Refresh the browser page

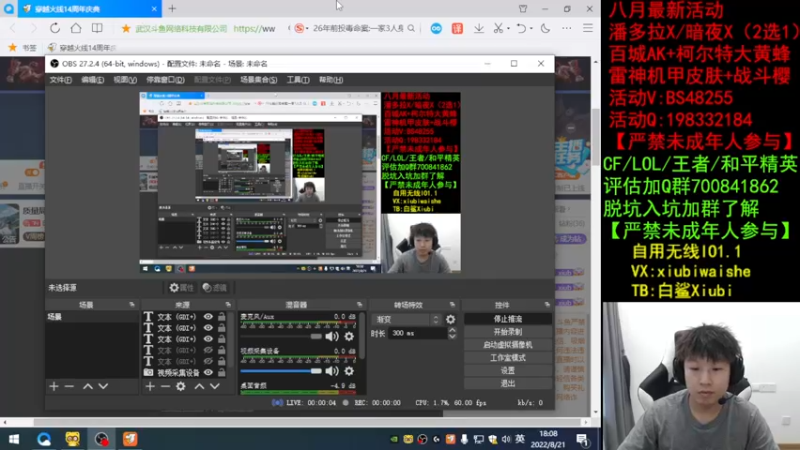(x=55, y=28)
